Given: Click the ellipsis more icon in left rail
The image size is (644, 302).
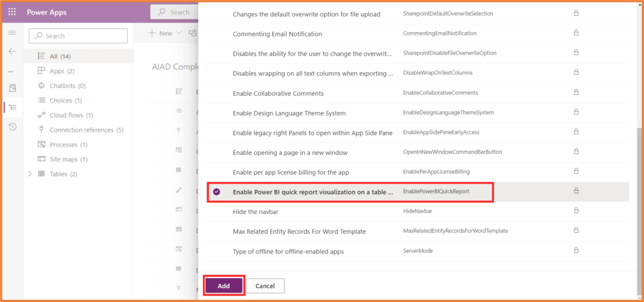Looking at the screenshot, I should click(11, 70).
